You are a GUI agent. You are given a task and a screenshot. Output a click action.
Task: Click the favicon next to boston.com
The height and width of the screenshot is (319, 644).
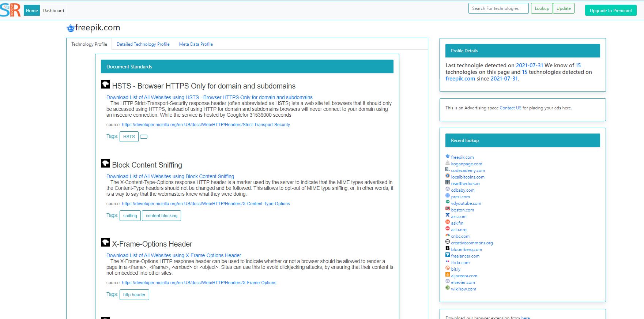click(x=448, y=209)
